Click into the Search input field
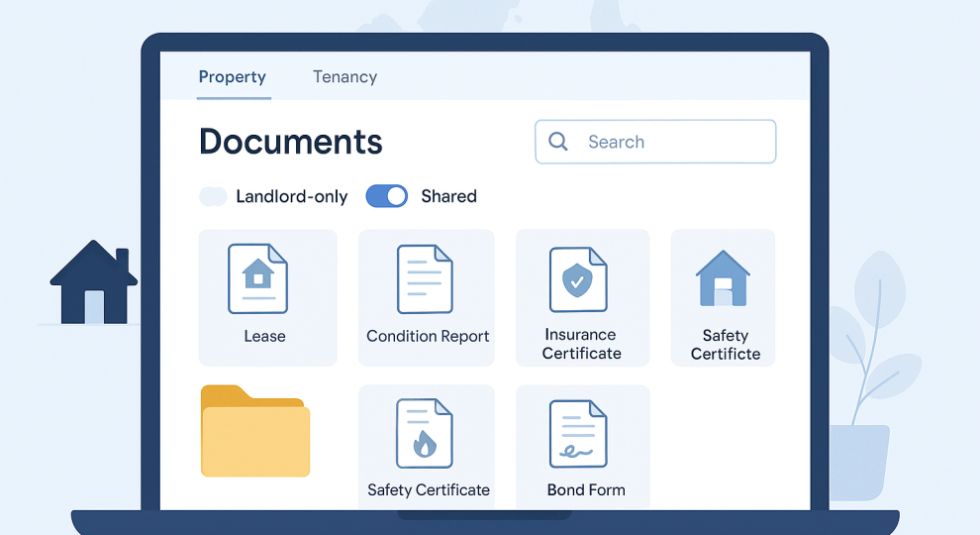The height and width of the screenshot is (535, 980). 673,142
